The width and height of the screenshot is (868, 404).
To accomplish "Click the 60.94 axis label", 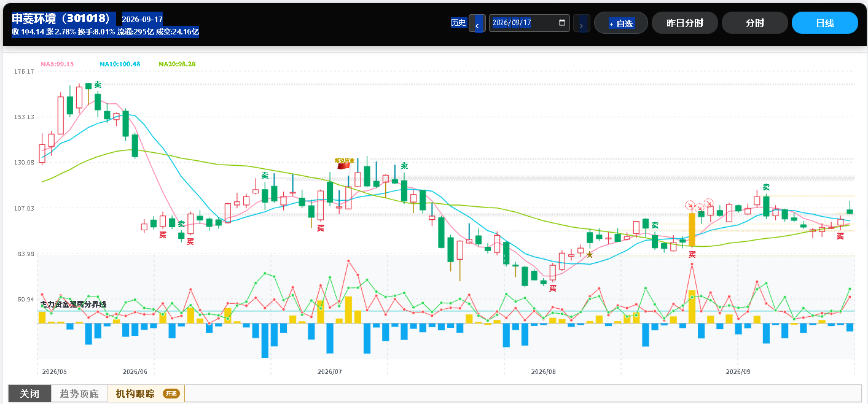I will (x=26, y=299).
